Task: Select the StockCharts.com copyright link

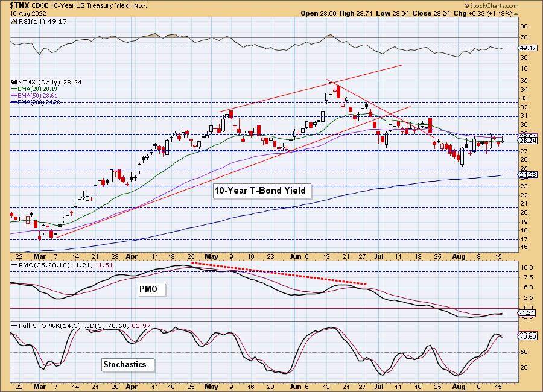Action: pyautogui.click(x=491, y=5)
